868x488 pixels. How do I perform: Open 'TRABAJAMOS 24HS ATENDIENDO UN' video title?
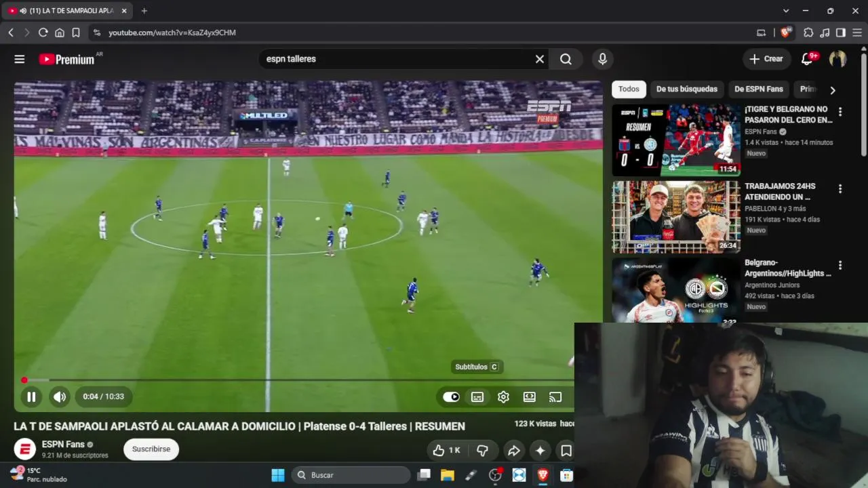tap(781, 192)
